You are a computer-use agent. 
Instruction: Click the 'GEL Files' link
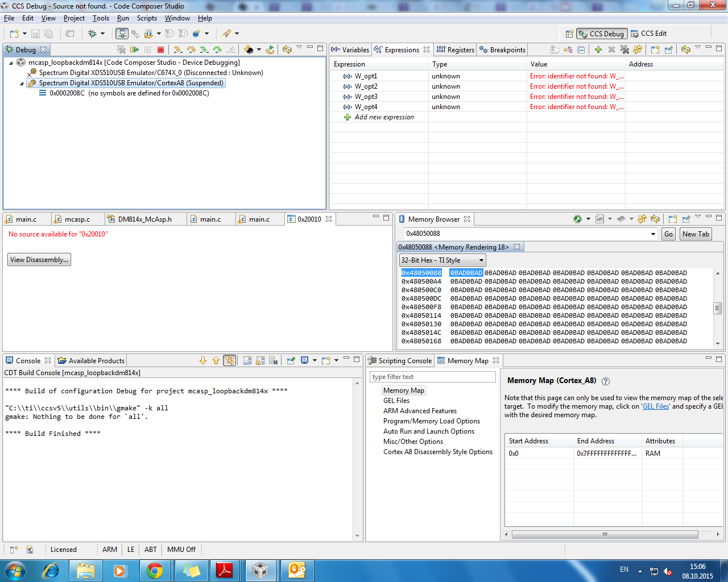tap(656, 406)
